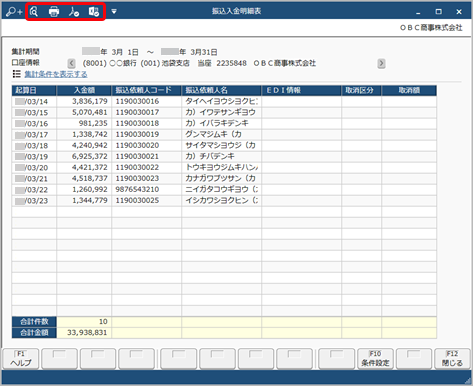
Task: Select amount cell 981,235
Action: click(84, 123)
